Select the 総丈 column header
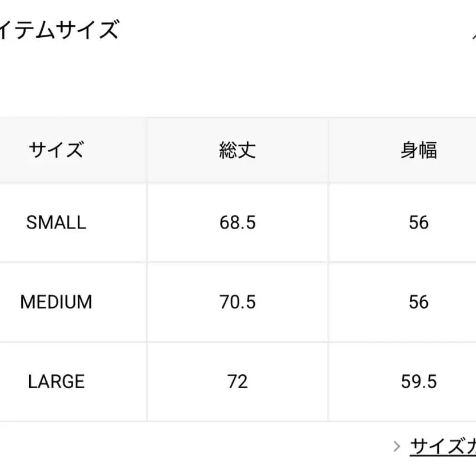Image resolution: width=476 pixels, height=476 pixels. tap(237, 150)
